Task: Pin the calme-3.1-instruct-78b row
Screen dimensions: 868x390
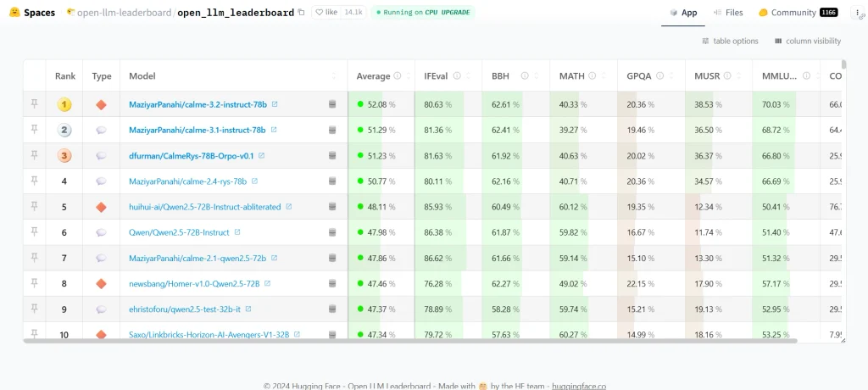Action: [34, 130]
